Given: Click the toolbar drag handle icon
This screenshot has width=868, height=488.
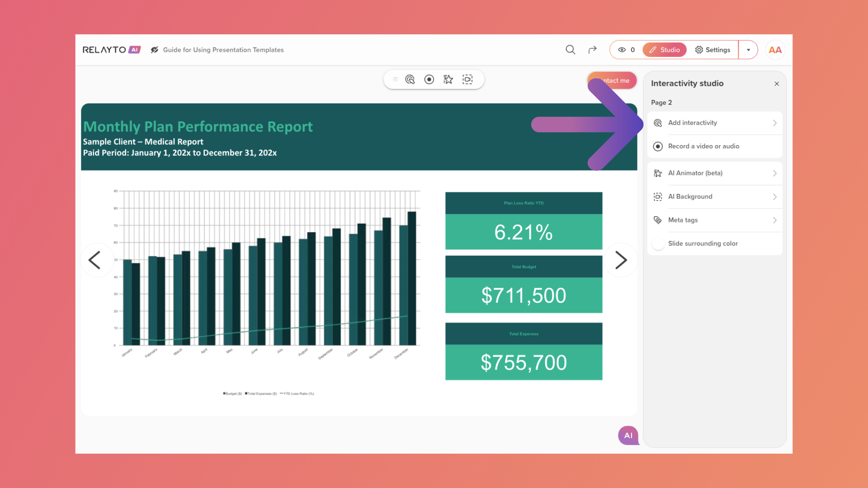Looking at the screenshot, I should click(395, 80).
